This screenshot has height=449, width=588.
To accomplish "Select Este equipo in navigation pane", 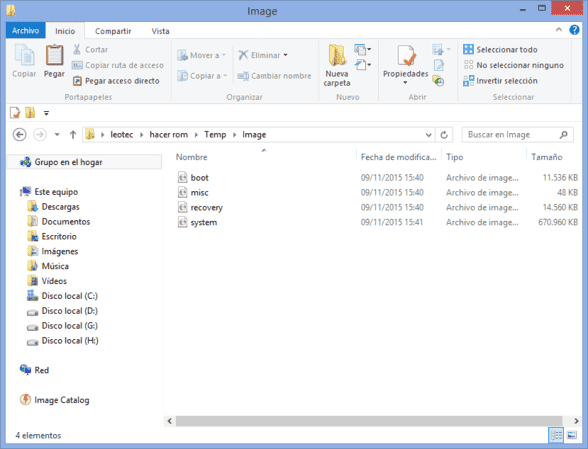I will [x=49, y=192].
